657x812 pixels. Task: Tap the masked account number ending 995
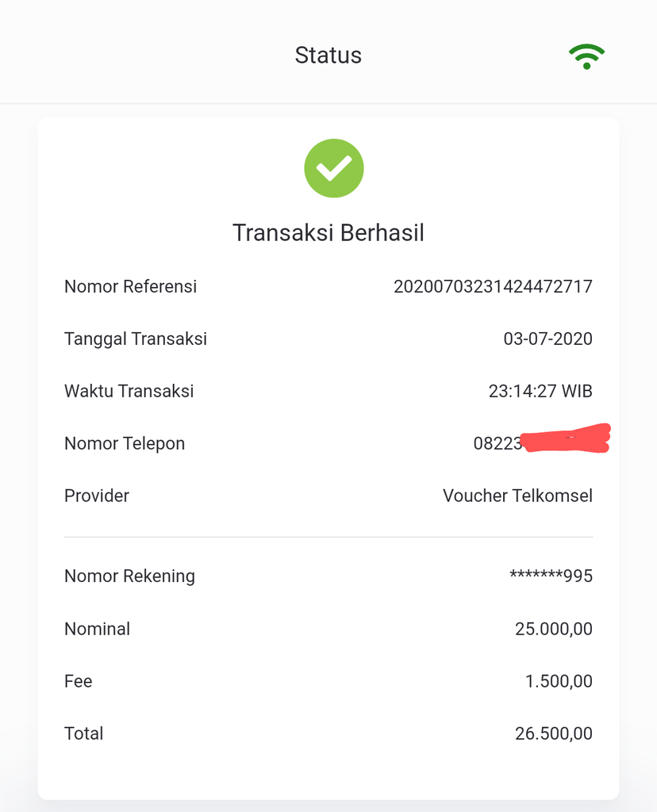551,576
